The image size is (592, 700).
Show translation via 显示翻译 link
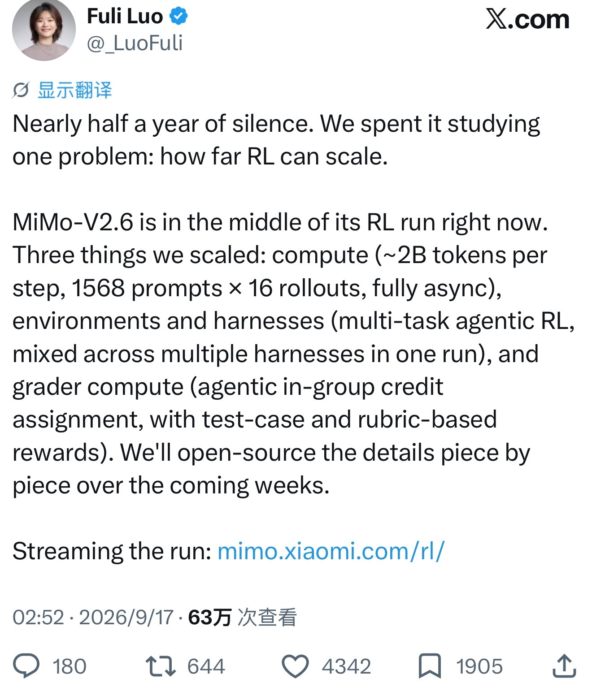(x=74, y=91)
